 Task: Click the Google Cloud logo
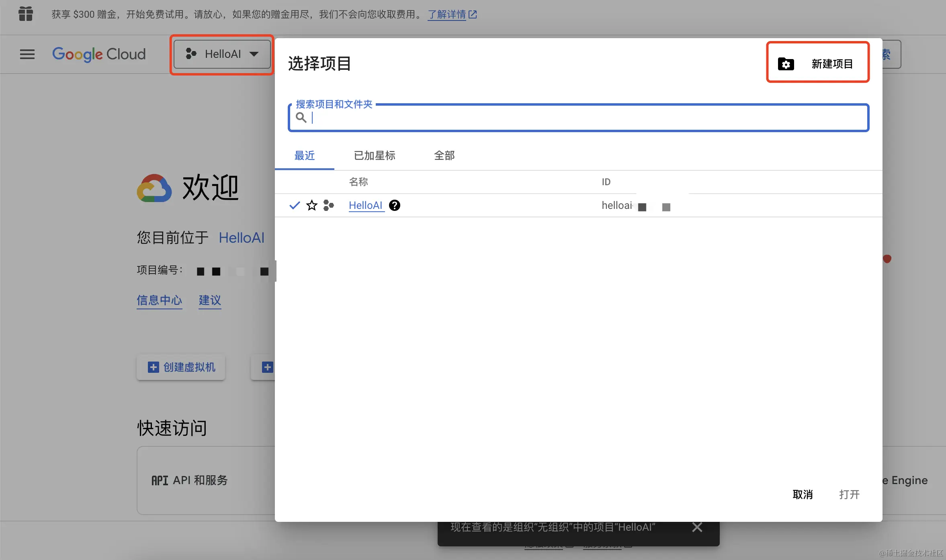point(99,54)
